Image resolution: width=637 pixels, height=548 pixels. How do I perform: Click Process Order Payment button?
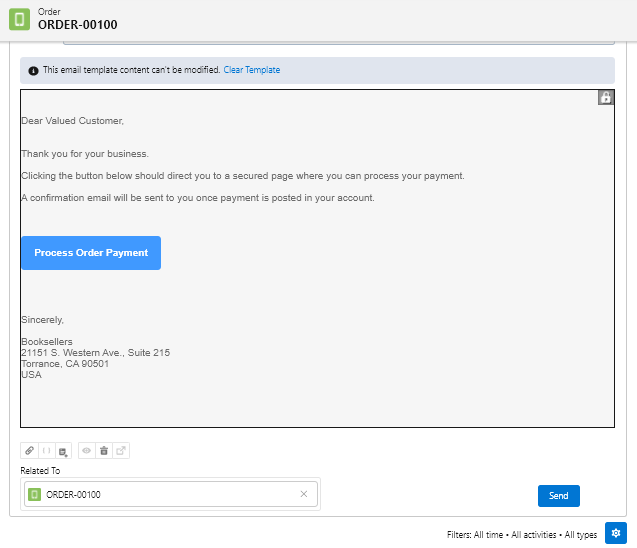click(x=91, y=253)
